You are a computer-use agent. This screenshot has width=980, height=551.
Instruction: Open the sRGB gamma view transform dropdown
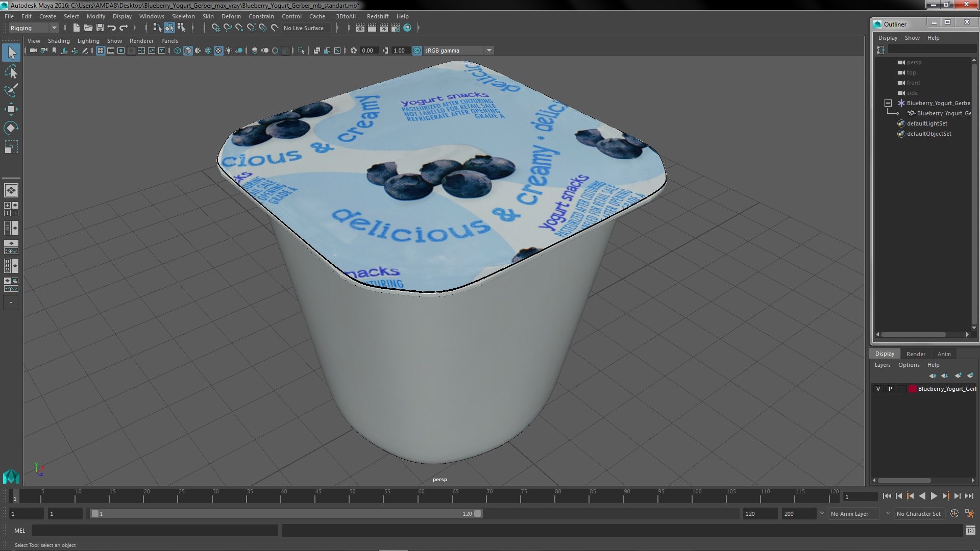pos(458,51)
